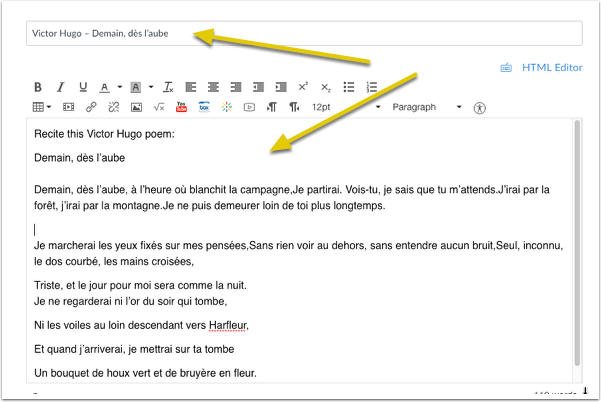Viewport: 601px width, 402px height.
Task: Open the Paragraph format dropdown
Action: point(427,107)
